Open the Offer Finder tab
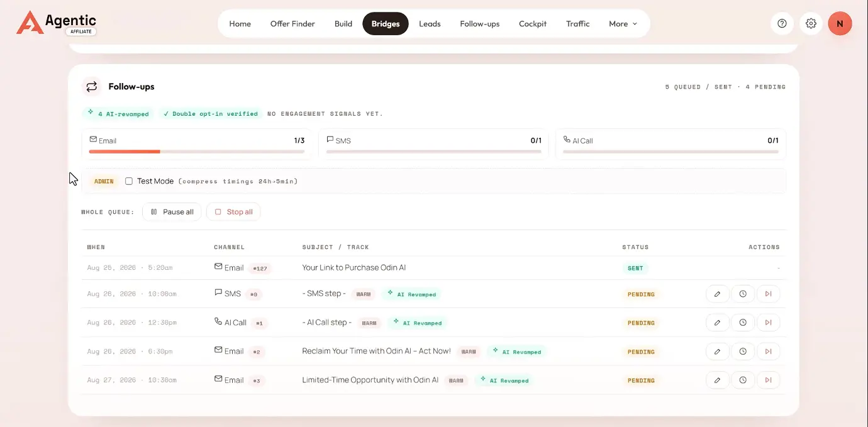This screenshot has height=427, width=868. (292, 24)
